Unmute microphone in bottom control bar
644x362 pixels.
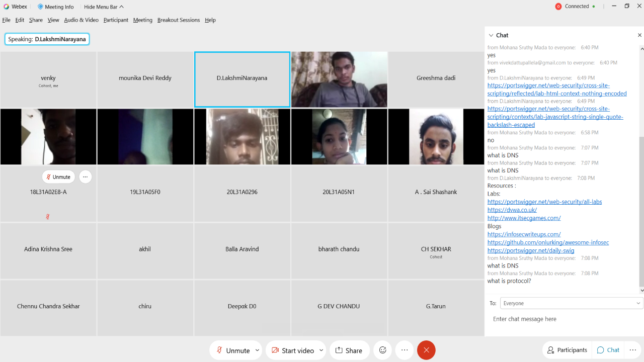(232, 350)
